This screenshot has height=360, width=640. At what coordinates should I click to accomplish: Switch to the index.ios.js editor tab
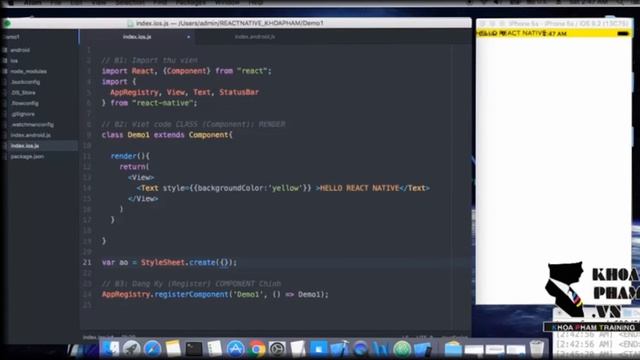pos(137,37)
